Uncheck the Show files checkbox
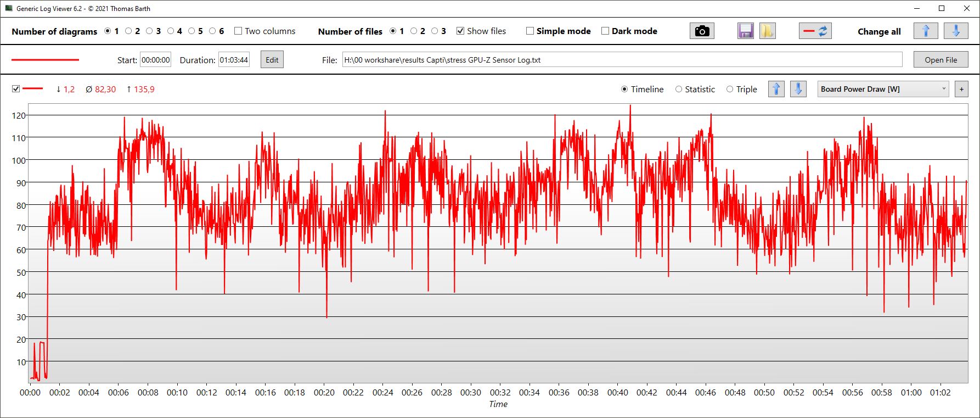 click(x=460, y=31)
